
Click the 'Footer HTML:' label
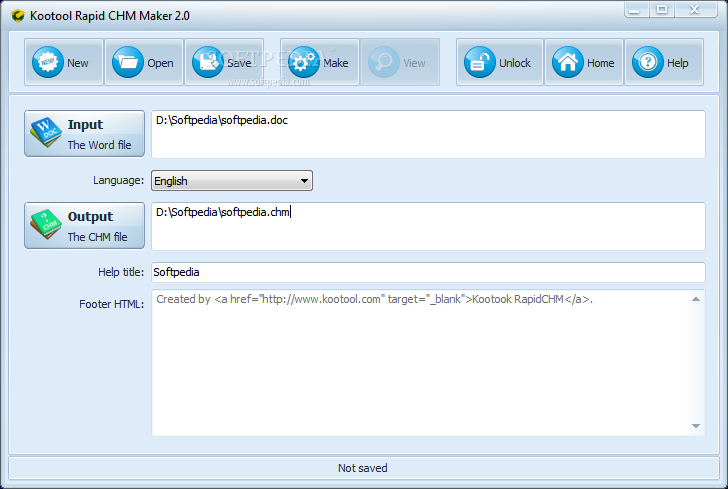pos(111,304)
